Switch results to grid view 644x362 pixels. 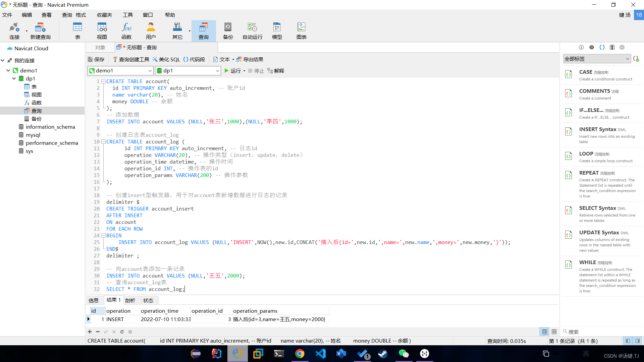pos(545,332)
